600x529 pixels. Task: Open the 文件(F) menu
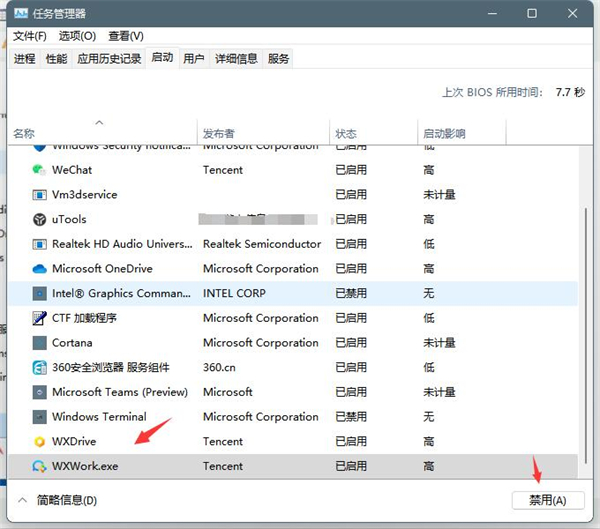tap(30, 36)
